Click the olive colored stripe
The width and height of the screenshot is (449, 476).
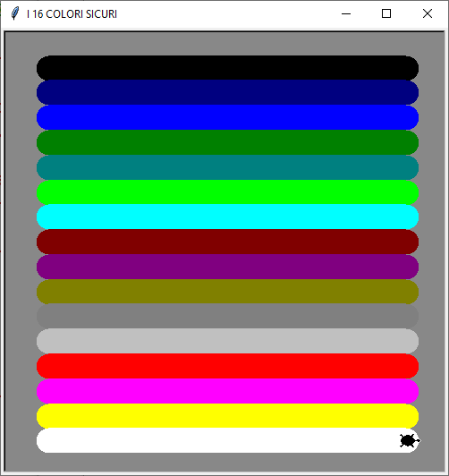coord(227,292)
